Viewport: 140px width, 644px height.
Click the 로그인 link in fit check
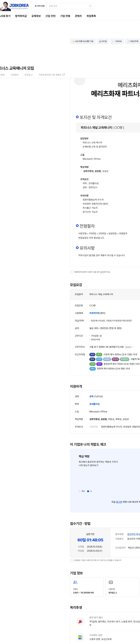tap(119, 502)
